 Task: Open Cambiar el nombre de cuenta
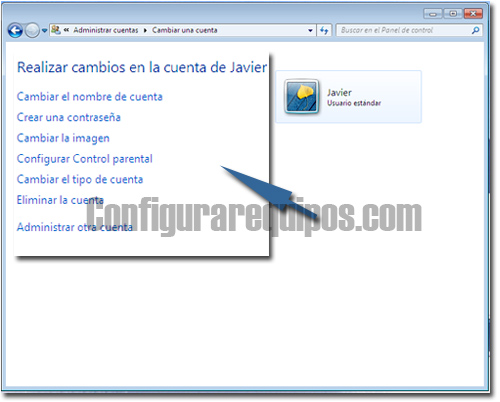point(90,97)
